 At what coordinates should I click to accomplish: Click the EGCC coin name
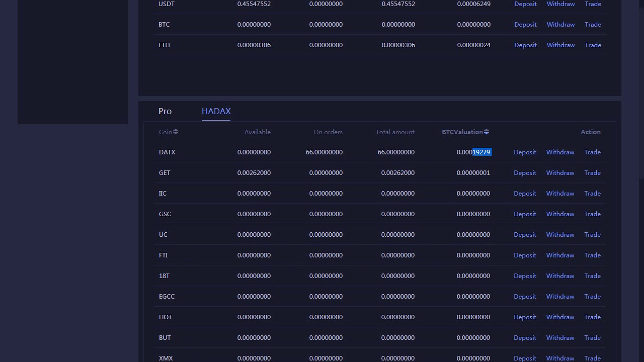(x=167, y=296)
